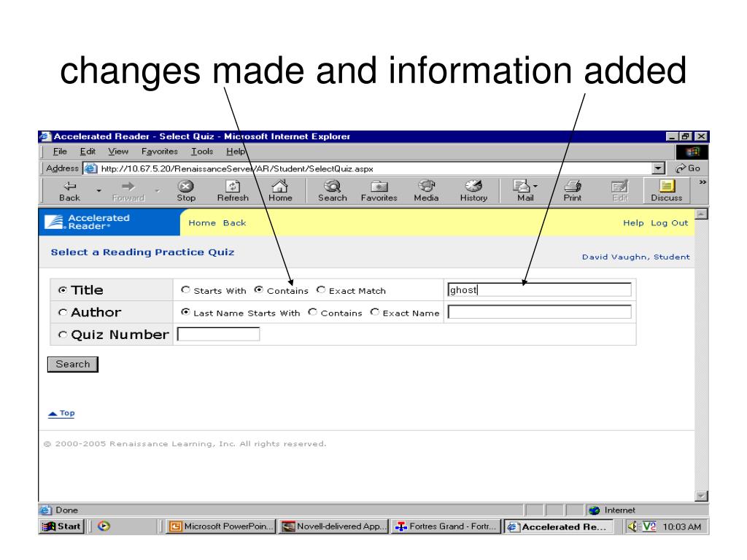The width and height of the screenshot is (747, 560).
Task: Click the Accelerated Reader logo
Action: (88, 222)
